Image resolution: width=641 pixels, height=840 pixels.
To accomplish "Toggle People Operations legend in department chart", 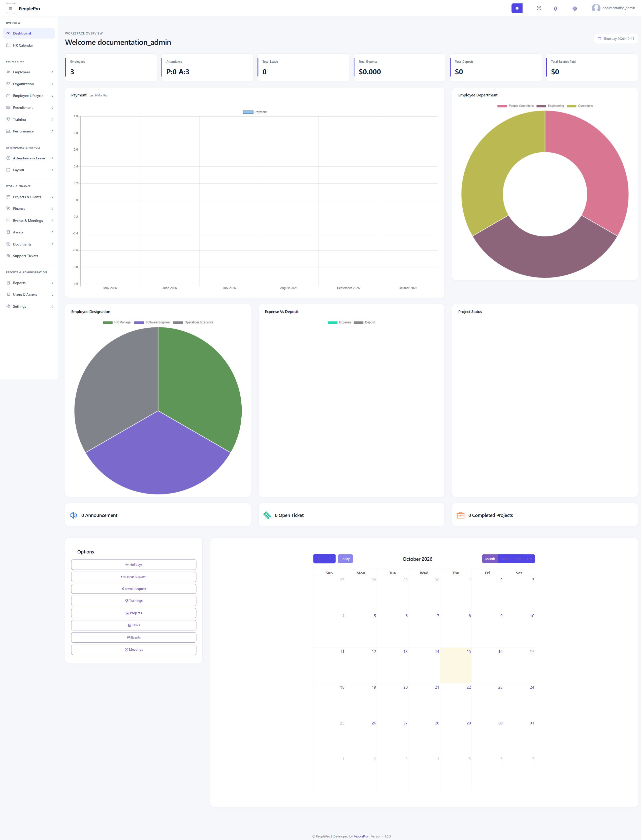I will tap(515, 106).
